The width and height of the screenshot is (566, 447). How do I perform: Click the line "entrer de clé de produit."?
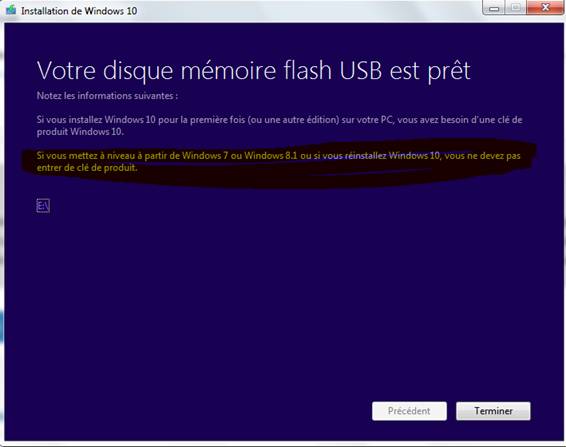tap(87, 168)
